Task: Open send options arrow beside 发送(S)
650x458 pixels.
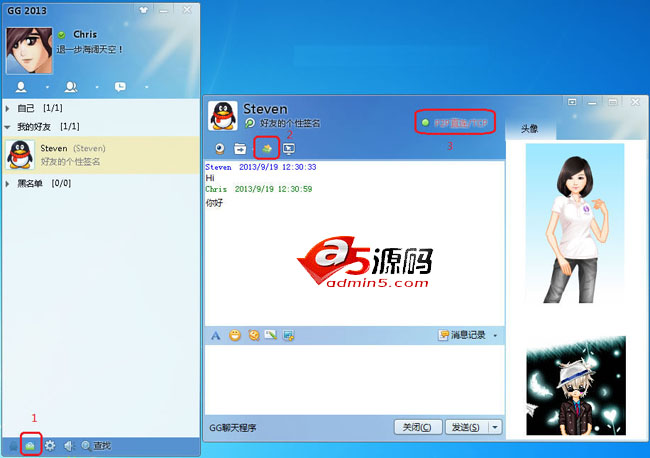Action: [x=495, y=427]
